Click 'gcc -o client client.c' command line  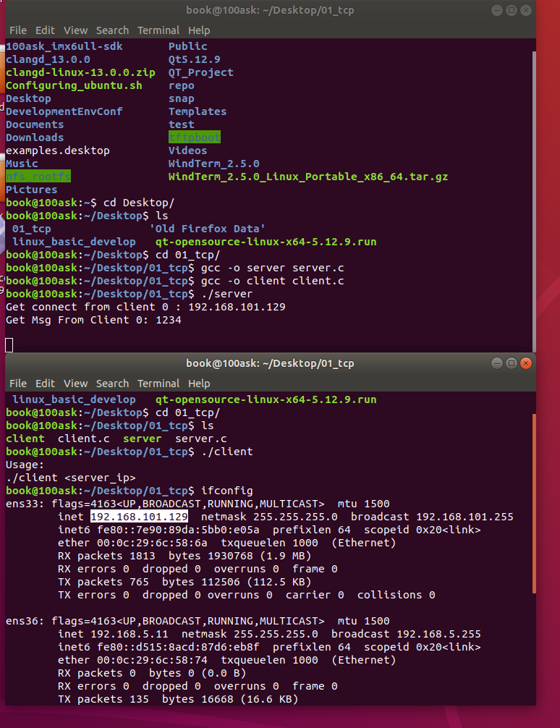(273, 281)
